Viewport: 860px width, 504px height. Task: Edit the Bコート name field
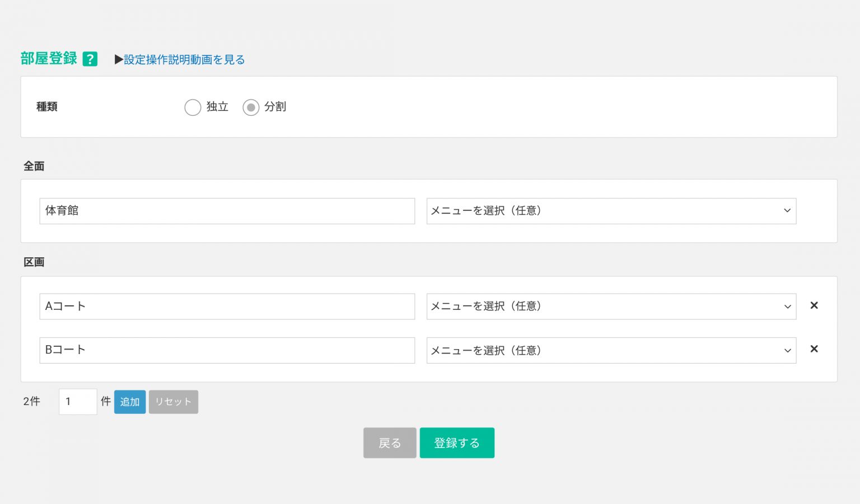(x=227, y=350)
